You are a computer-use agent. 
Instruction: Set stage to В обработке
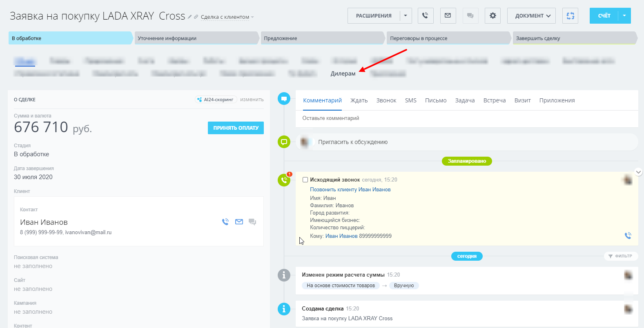[x=71, y=38]
